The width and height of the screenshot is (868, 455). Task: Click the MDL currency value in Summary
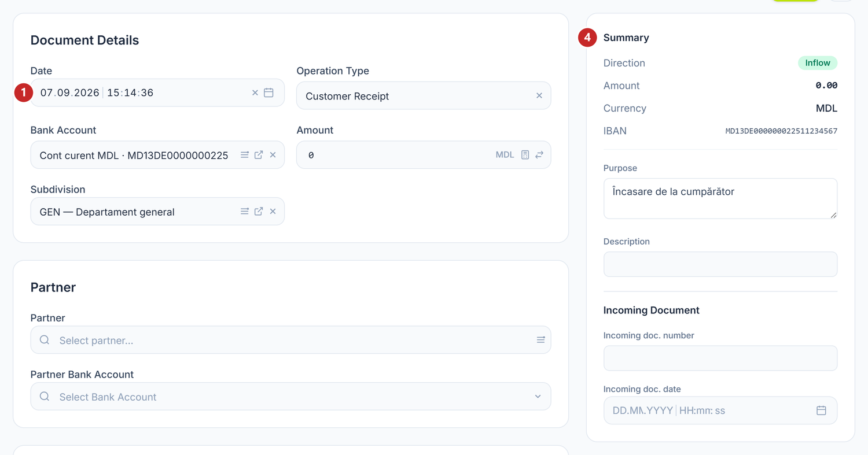826,108
